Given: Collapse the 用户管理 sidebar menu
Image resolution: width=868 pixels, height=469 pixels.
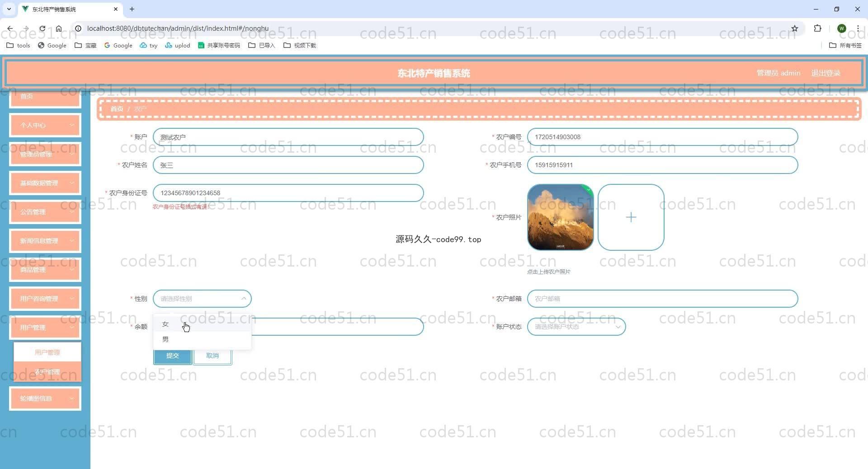Looking at the screenshot, I should 45,328.
